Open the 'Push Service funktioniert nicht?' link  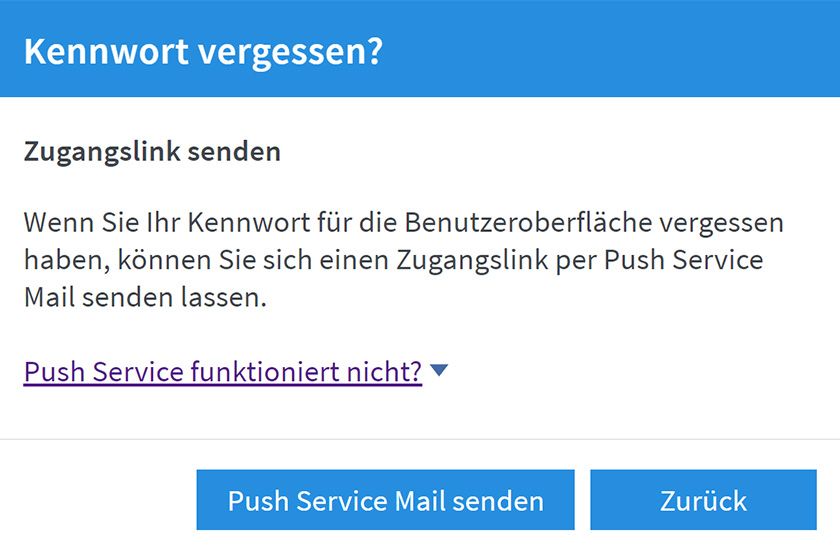click(x=222, y=372)
